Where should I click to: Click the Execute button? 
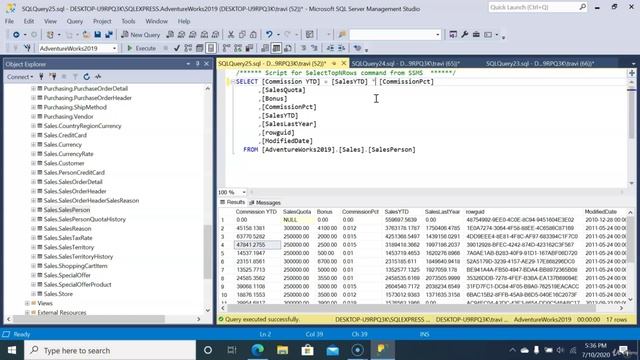click(141, 48)
